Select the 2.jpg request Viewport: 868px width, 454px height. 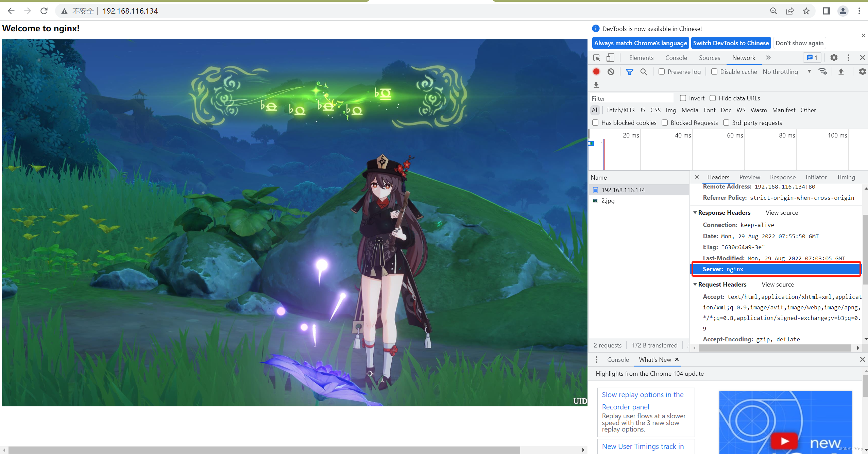(x=639, y=201)
